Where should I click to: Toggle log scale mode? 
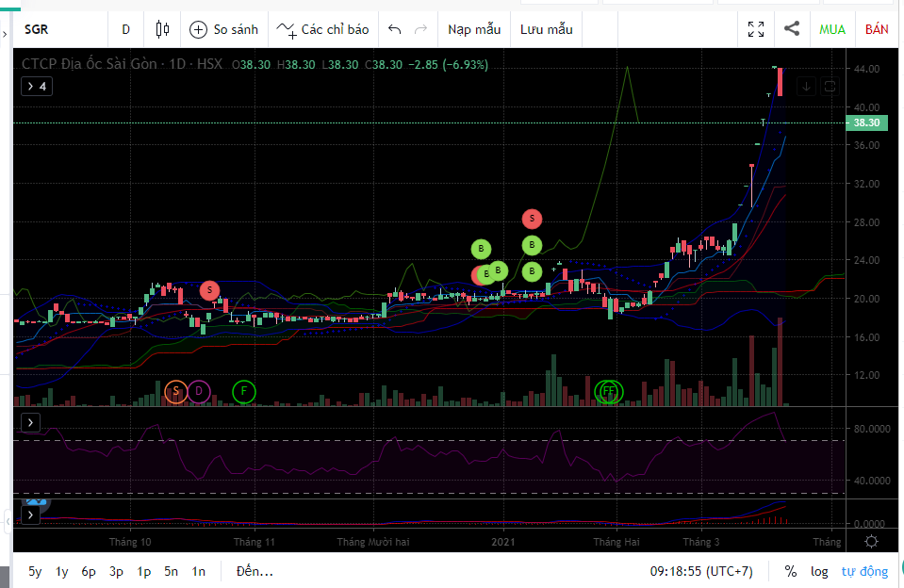pos(819,571)
